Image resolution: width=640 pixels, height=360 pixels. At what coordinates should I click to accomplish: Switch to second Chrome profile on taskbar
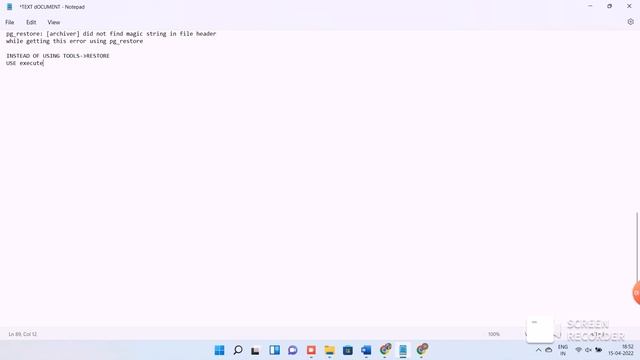422,349
